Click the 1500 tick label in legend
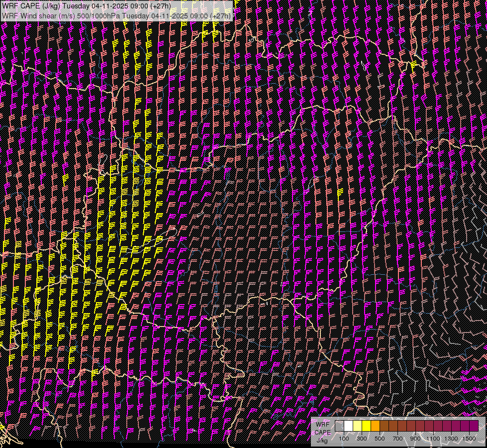The width and height of the screenshot is (487, 448). 469,439
